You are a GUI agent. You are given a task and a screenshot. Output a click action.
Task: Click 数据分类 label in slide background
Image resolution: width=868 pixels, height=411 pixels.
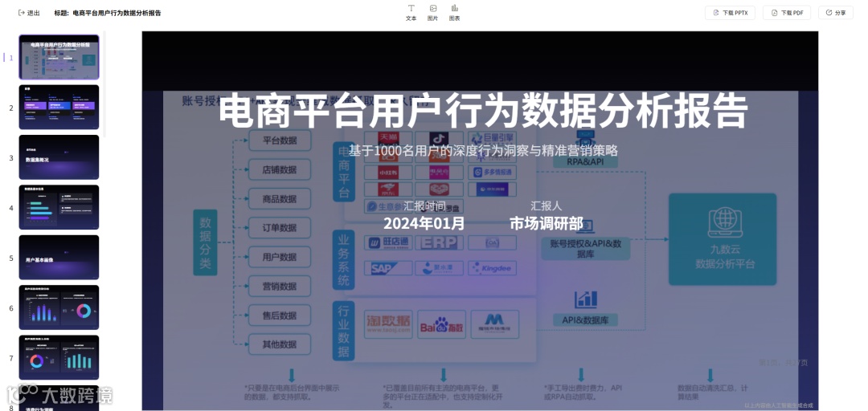click(x=205, y=242)
